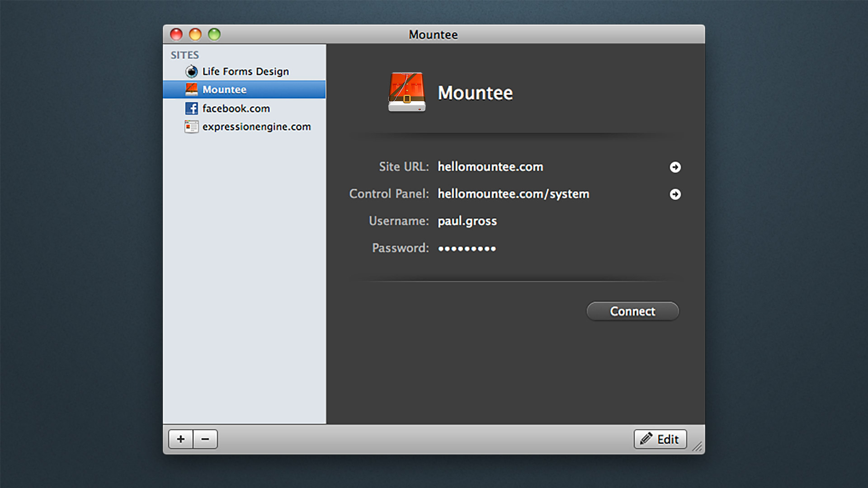
Task: Click the expressionengine.com page icon
Action: point(192,127)
